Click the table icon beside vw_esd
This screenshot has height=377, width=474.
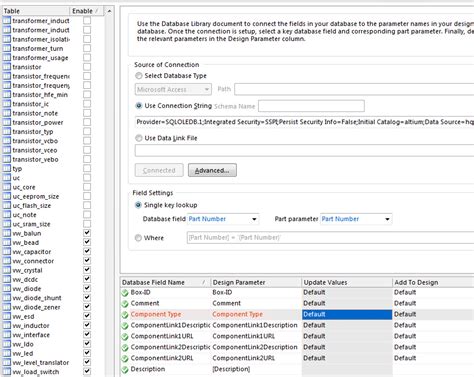point(7,316)
